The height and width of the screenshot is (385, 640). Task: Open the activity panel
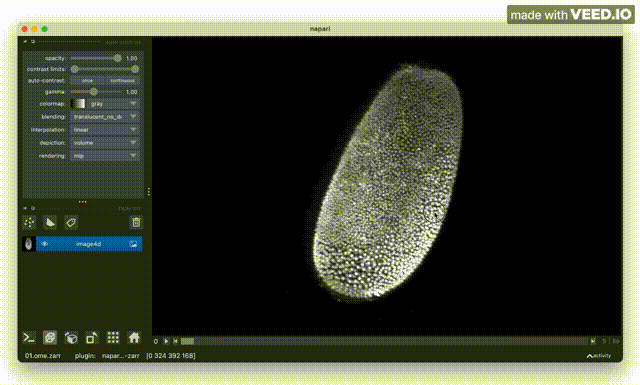[x=599, y=356]
